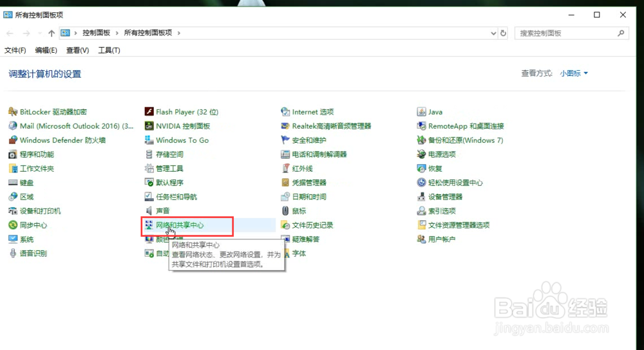Open the 疑难解答 link
The image size is (644, 350).
[305, 239]
